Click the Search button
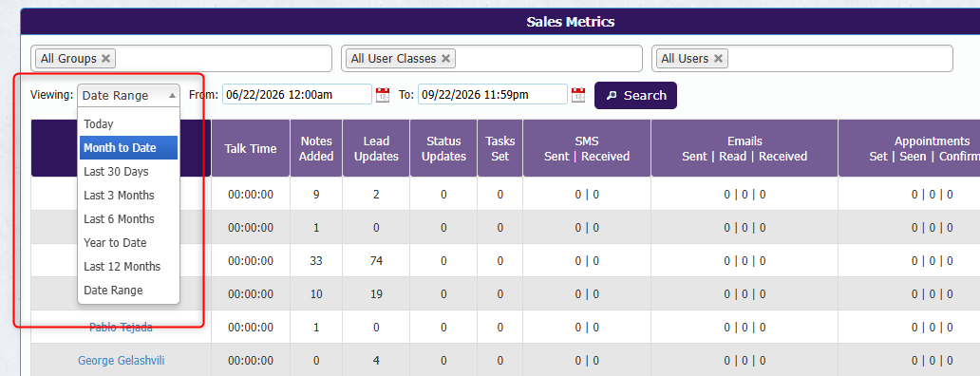Image resolution: width=980 pixels, height=376 pixels. (635, 96)
